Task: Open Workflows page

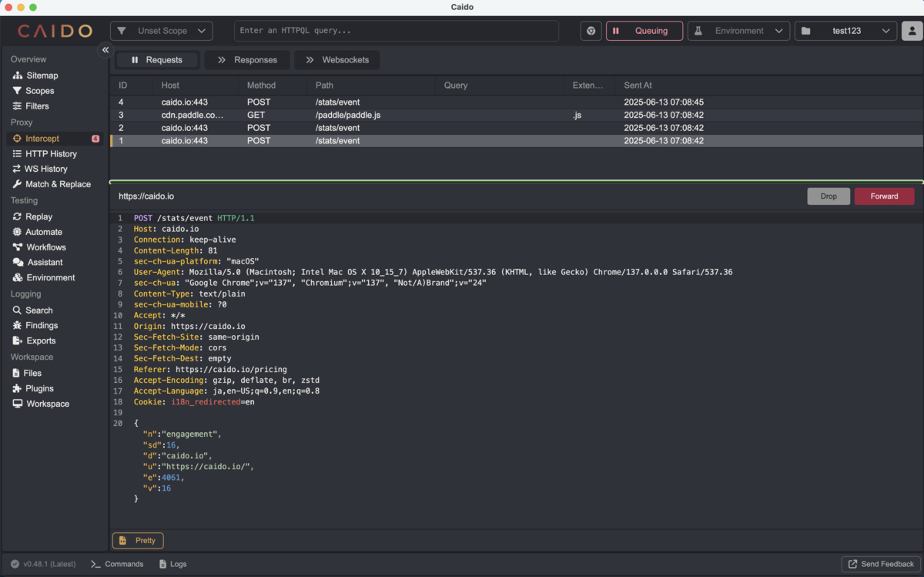Action: [x=40, y=247]
